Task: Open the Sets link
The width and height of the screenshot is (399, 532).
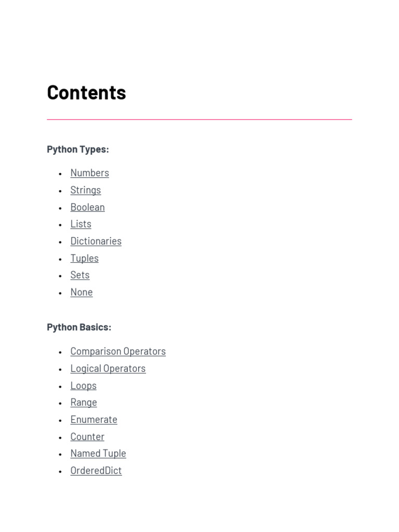Action: 80,275
